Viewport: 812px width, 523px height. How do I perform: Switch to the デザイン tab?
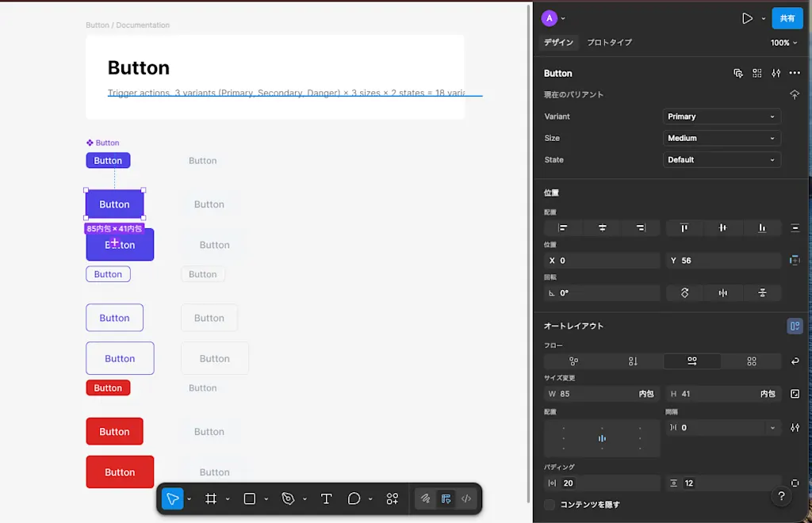558,43
